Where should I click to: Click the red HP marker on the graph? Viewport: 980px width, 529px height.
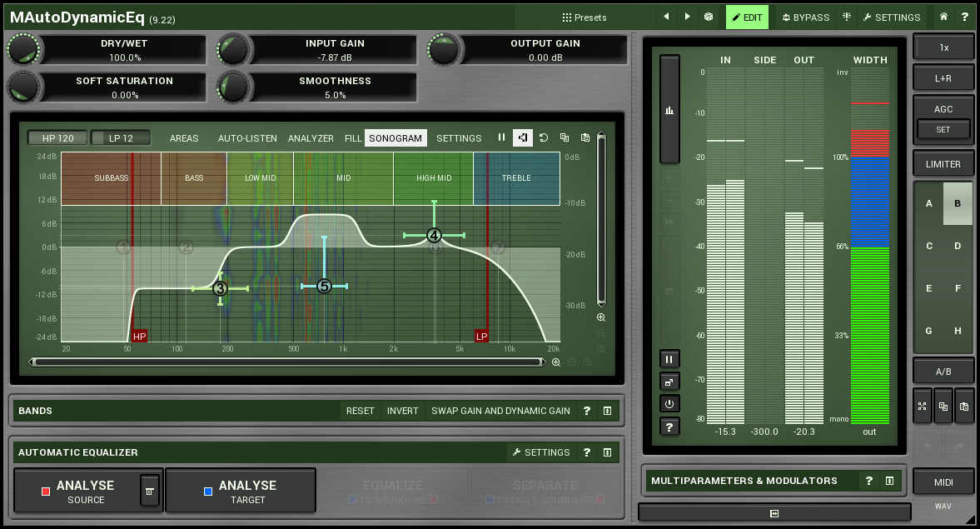(139, 337)
